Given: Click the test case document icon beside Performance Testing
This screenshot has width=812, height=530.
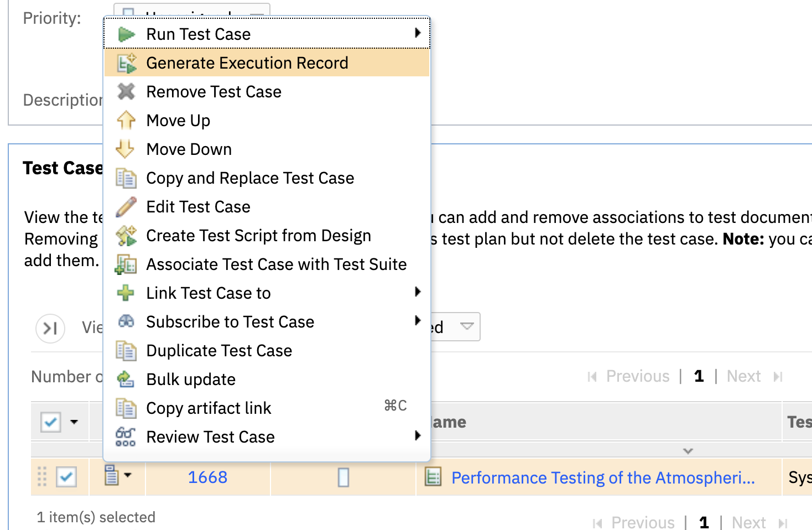Looking at the screenshot, I should click(x=433, y=477).
